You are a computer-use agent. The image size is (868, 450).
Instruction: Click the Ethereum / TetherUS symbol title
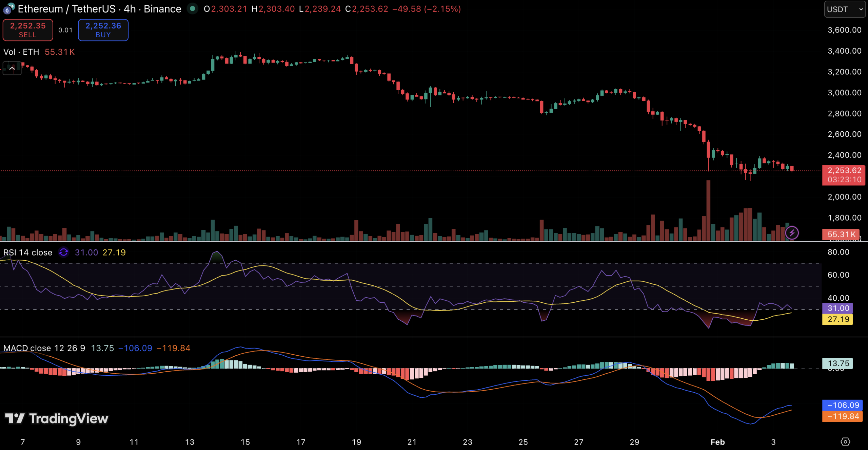pyautogui.click(x=66, y=9)
